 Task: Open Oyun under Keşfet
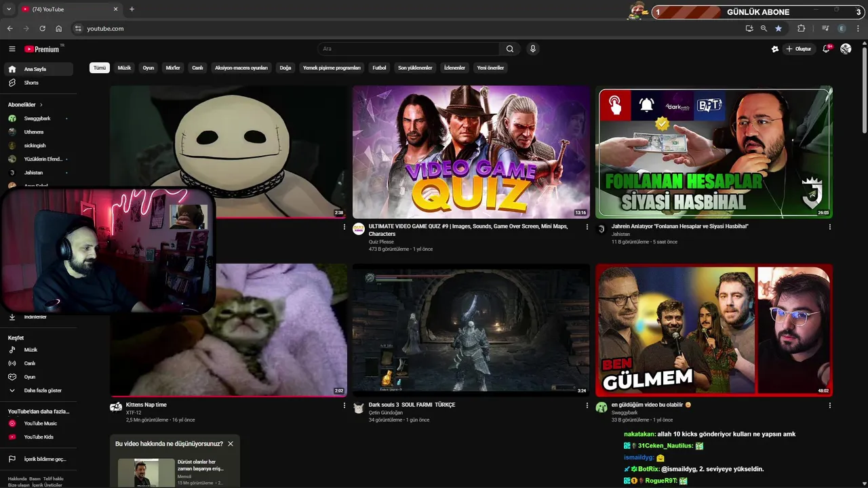[30, 377]
